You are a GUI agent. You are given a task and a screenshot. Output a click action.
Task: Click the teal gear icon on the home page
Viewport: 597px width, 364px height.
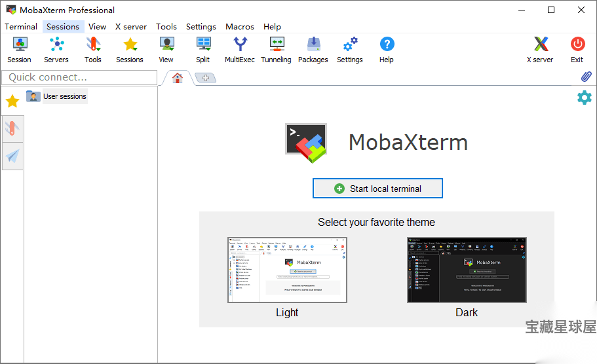tap(585, 98)
